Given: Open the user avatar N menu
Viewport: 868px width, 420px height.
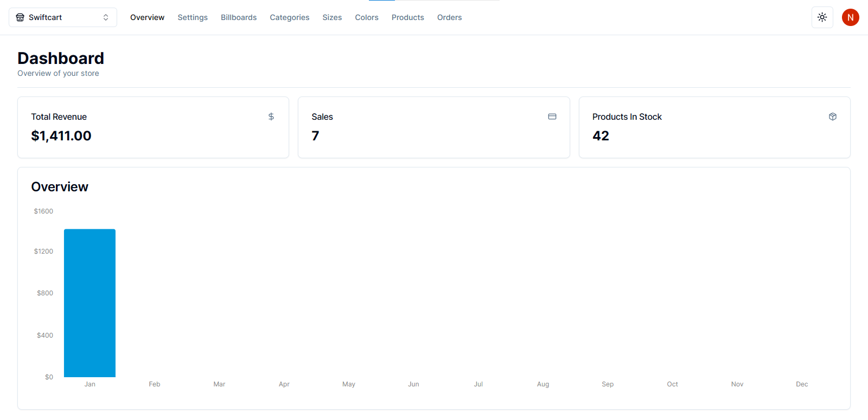Looking at the screenshot, I should 850,17.
